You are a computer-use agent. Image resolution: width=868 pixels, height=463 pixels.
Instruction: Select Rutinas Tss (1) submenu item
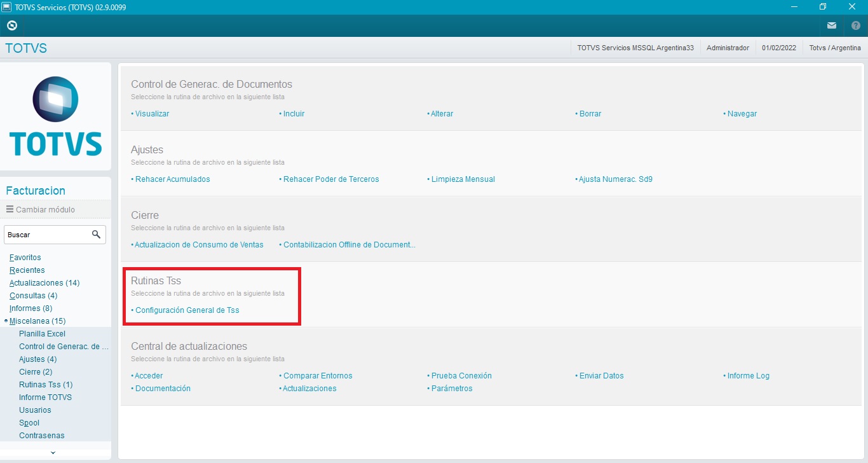point(46,385)
